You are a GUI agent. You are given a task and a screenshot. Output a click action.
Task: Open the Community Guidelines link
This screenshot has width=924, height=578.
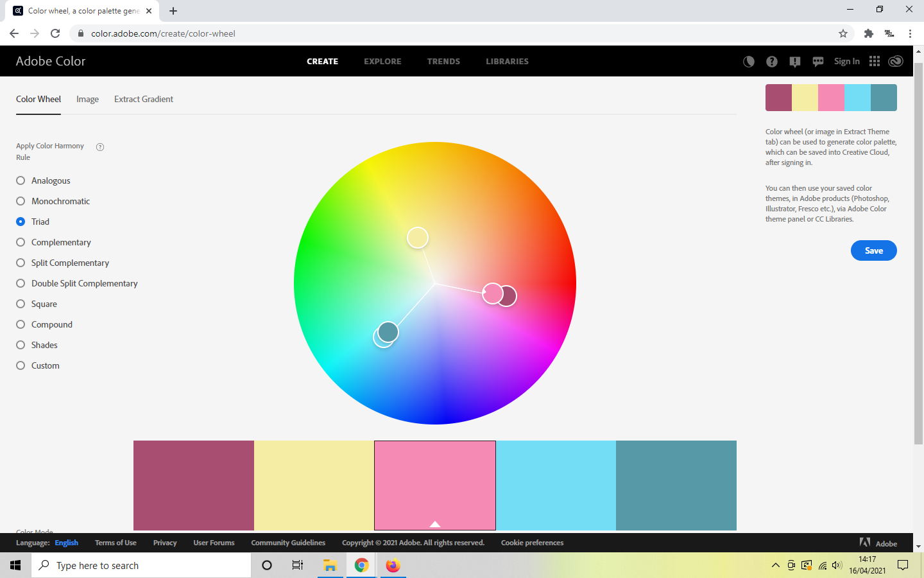tap(288, 543)
